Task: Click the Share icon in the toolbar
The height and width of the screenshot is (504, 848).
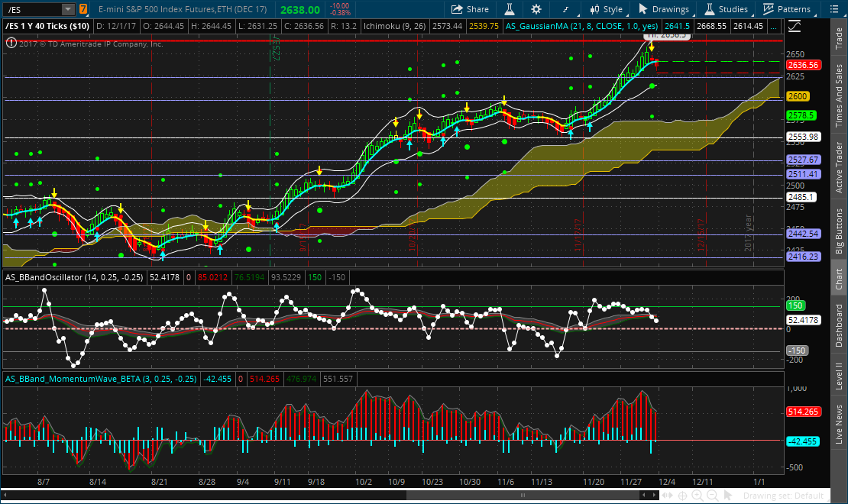Action: tap(470, 9)
